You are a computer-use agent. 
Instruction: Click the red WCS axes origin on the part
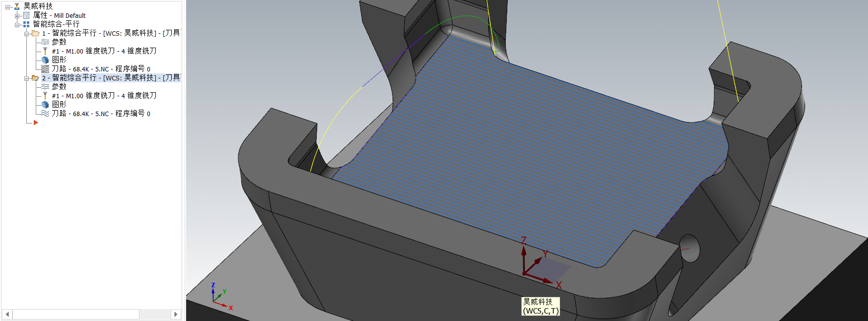point(525,273)
